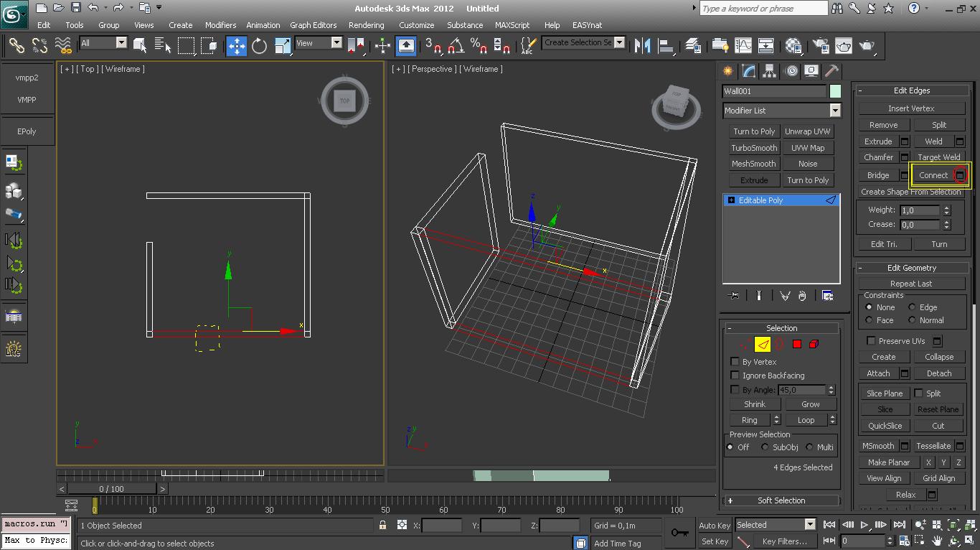Switch to Polygon sub-object selection level

(796, 345)
